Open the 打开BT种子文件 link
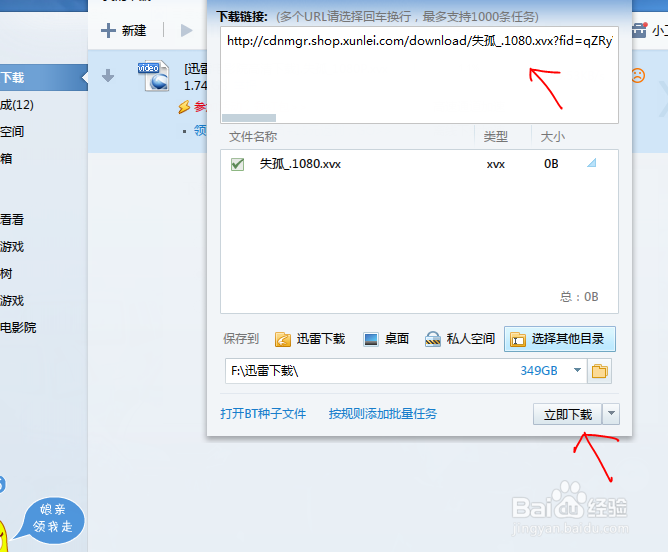This screenshot has width=668, height=552. tap(263, 414)
